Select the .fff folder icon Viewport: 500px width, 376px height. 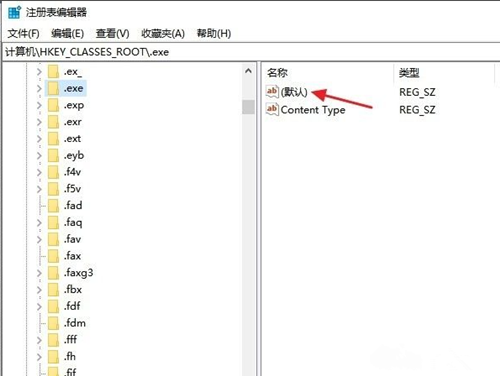(x=53, y=340)
